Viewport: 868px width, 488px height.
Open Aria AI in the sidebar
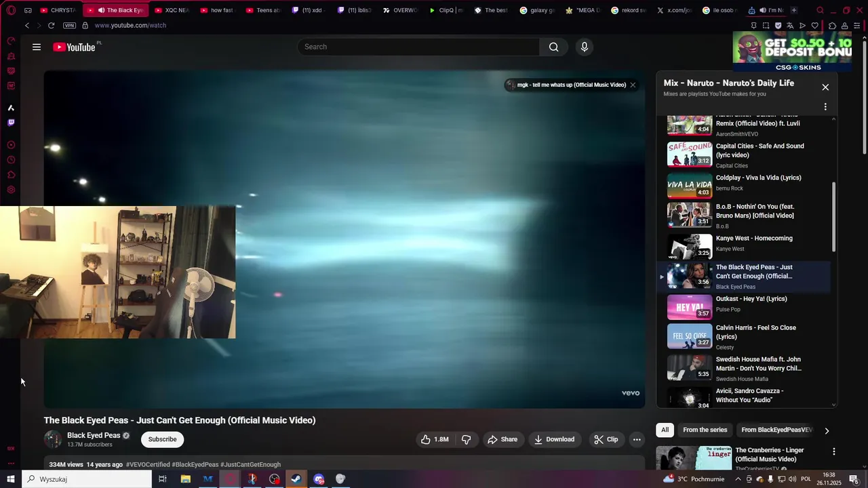pos(11,108)
